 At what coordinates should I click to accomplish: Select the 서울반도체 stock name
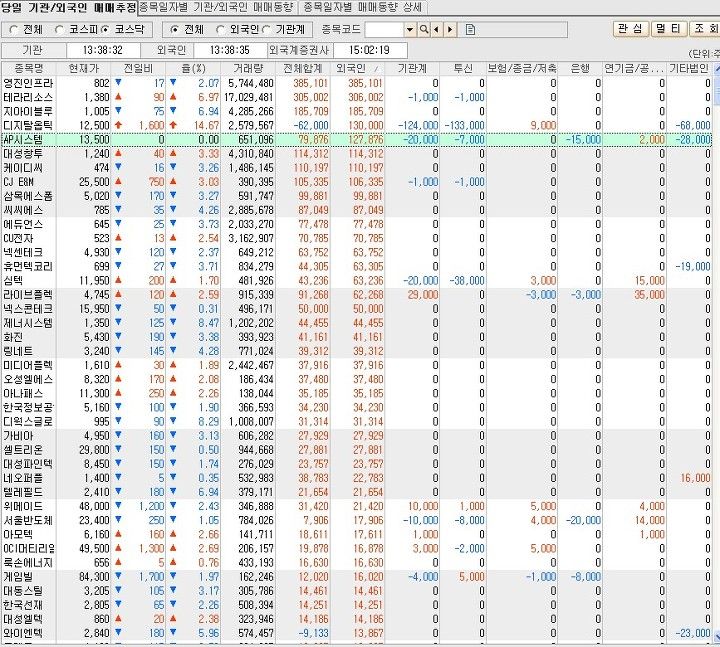[28, 521]
